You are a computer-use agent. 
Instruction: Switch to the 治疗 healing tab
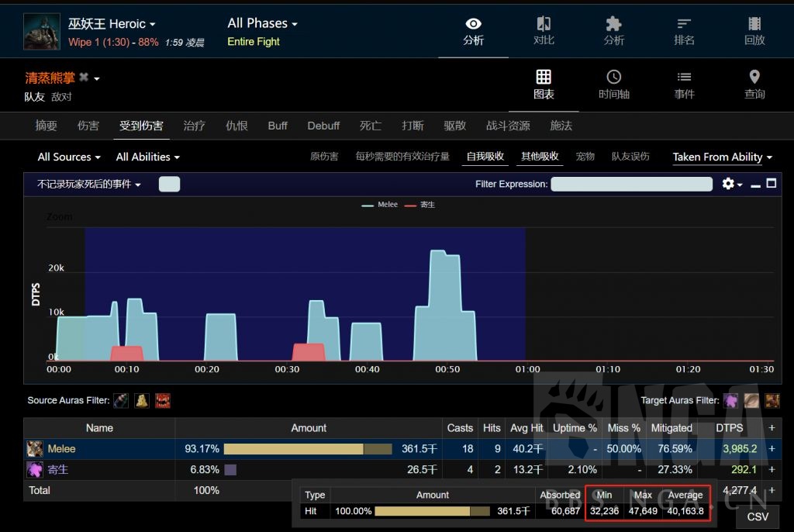pos(194,126)
